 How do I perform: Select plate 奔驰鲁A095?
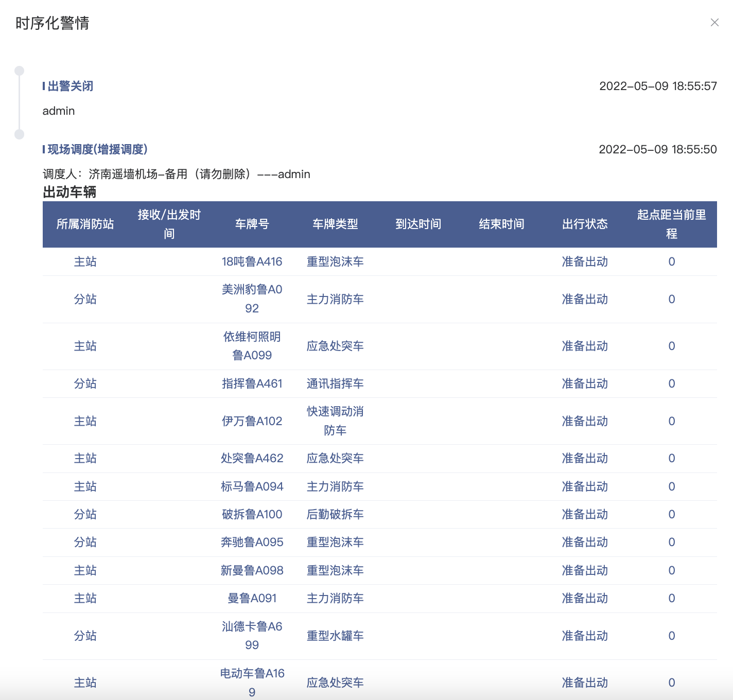(252, 542)
